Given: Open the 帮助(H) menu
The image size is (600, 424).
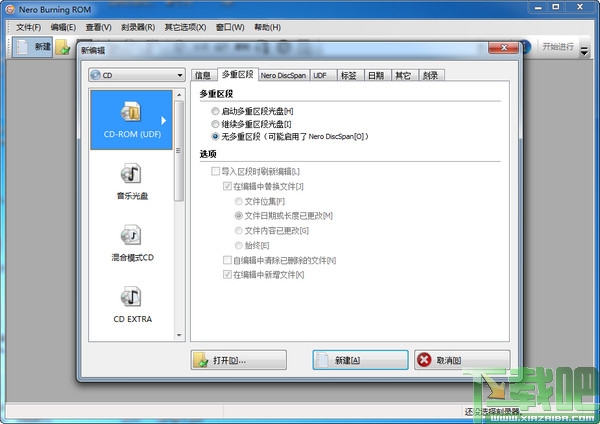Looking at the screenshot, I should click(x=267, y=27).
